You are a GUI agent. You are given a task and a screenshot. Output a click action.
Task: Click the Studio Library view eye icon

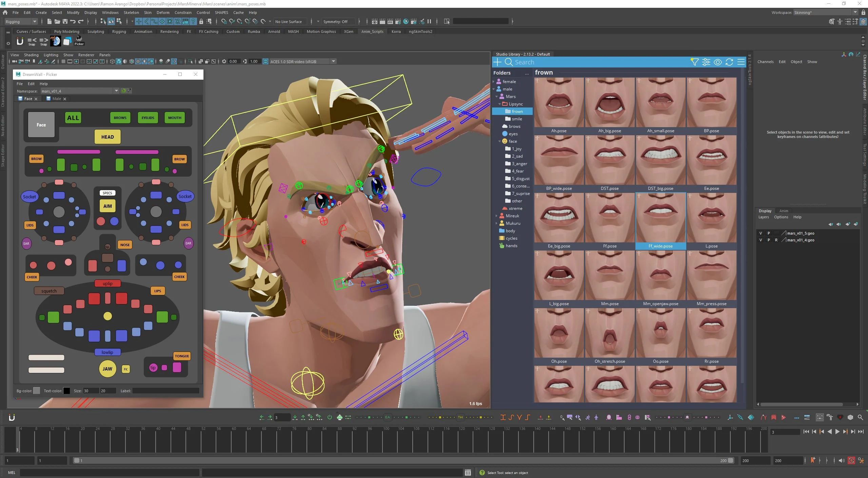coord(718,62)
